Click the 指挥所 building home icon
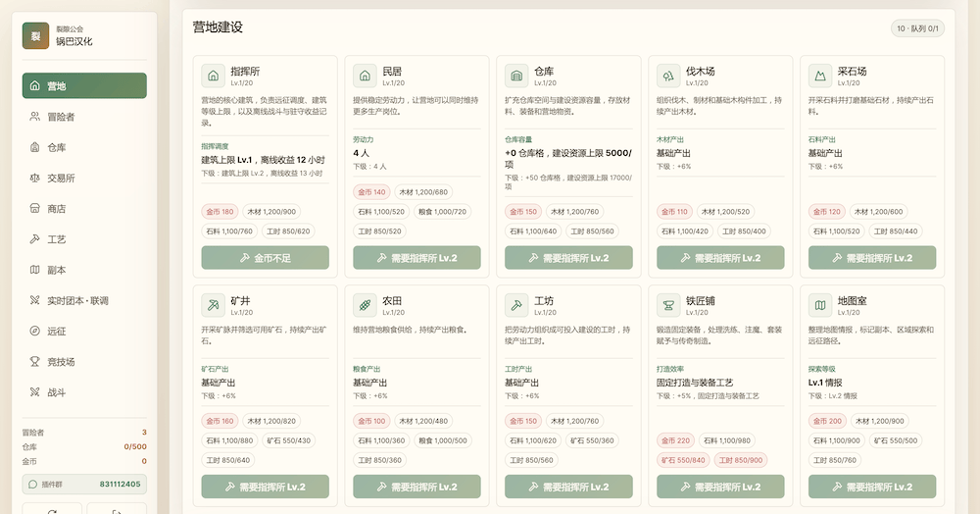Image resolution: width=980 pixels, height=514 pixels. tap(213, 76)
